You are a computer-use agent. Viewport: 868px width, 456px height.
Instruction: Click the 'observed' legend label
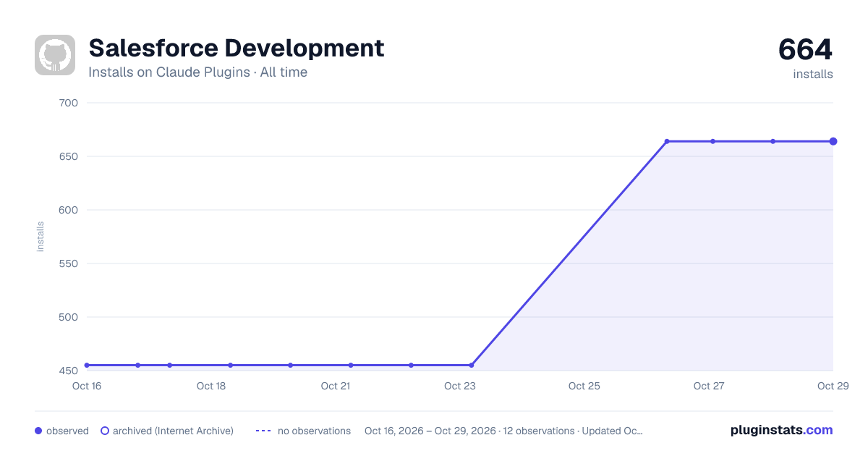pos(67,431)
